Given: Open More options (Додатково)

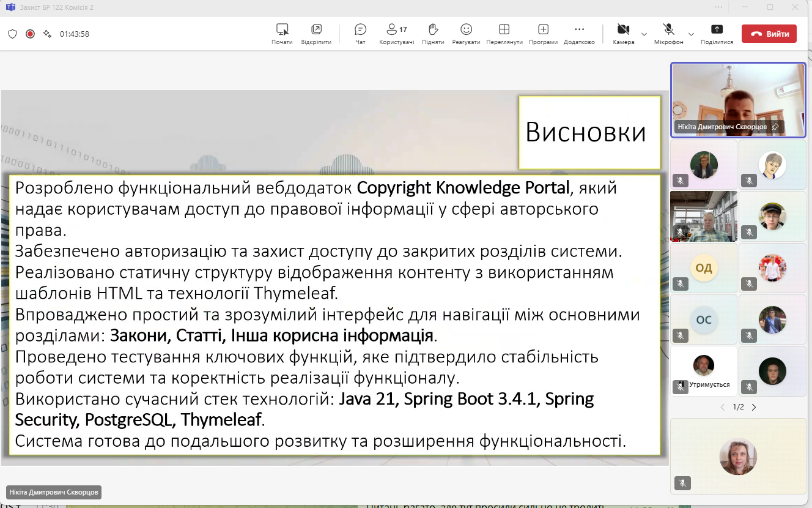Looking at the screenshot, I should coord(579,33).
